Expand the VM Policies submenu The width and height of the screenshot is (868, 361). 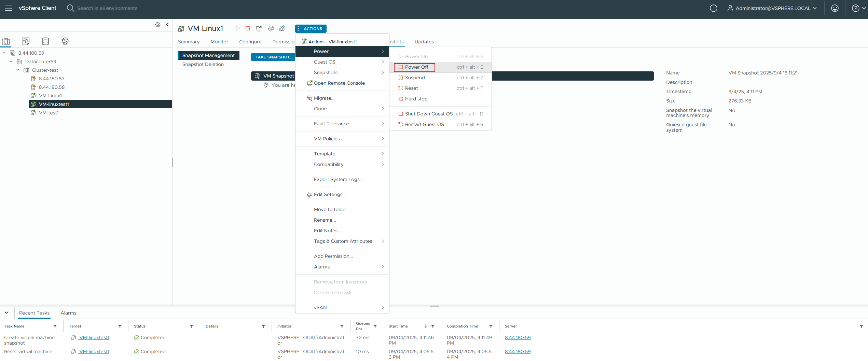[342, 139]
